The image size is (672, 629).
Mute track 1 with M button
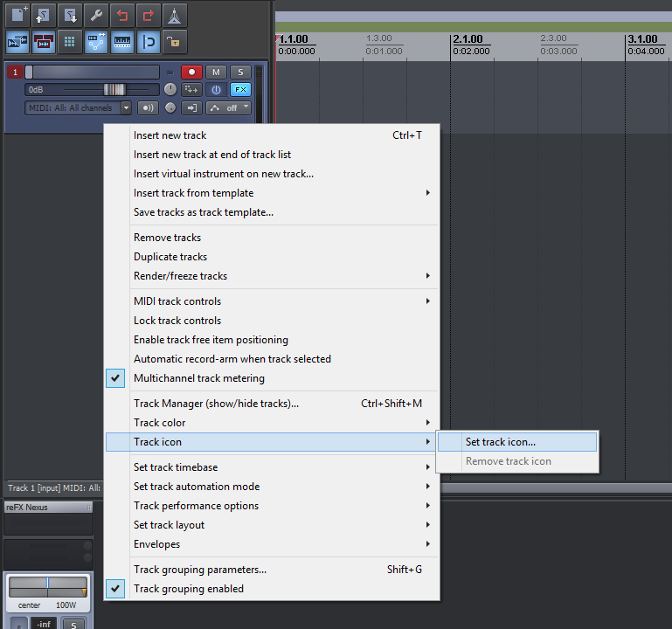(215, 72)
